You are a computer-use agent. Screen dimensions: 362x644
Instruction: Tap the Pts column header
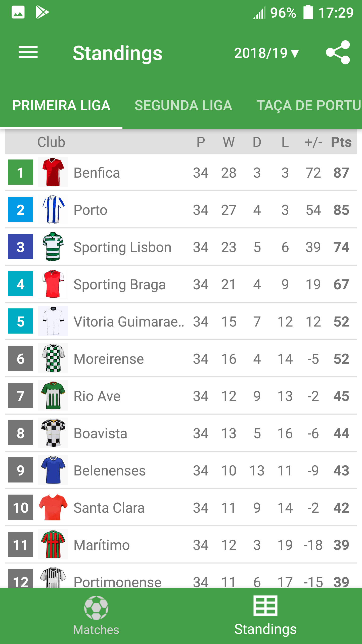(x=341, y=142)
